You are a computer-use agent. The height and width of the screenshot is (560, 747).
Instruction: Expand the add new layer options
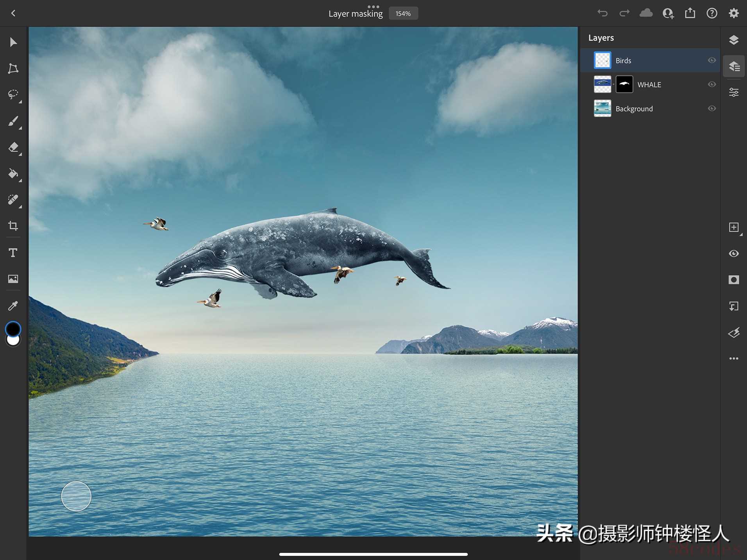click(734, 227)
